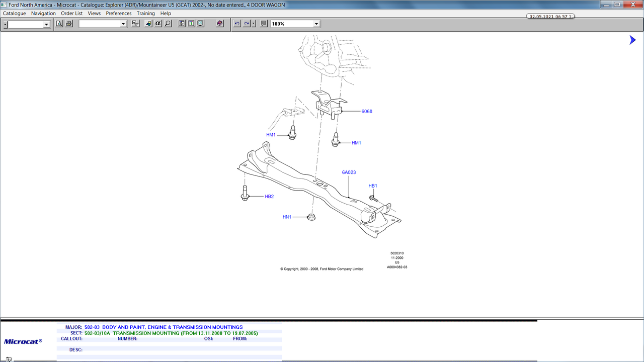Select callout HB2 in the diagram

coord(269,197)
